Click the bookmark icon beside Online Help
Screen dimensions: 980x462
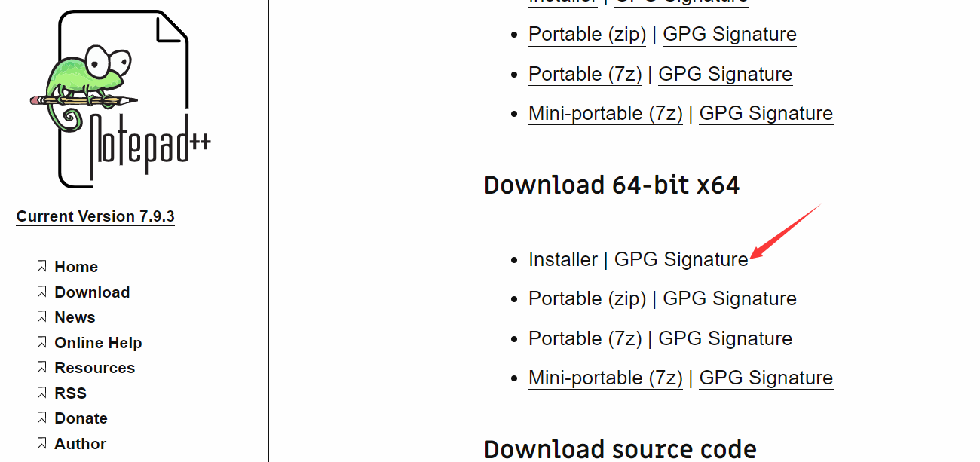tap(41, 342)
